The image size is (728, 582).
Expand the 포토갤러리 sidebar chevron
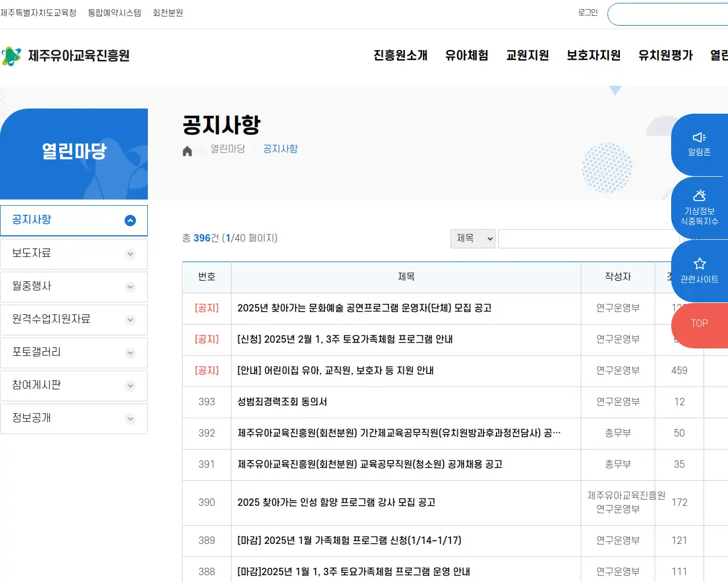point(130,353)
